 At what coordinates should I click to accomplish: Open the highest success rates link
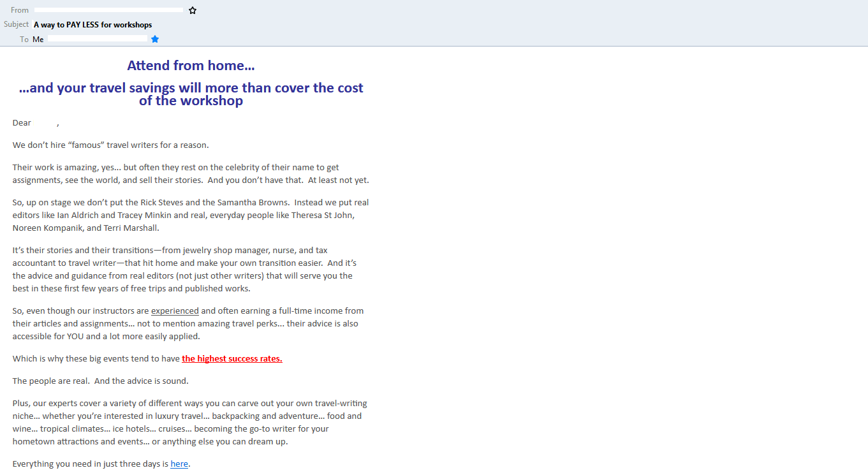(x=232, y=358)
